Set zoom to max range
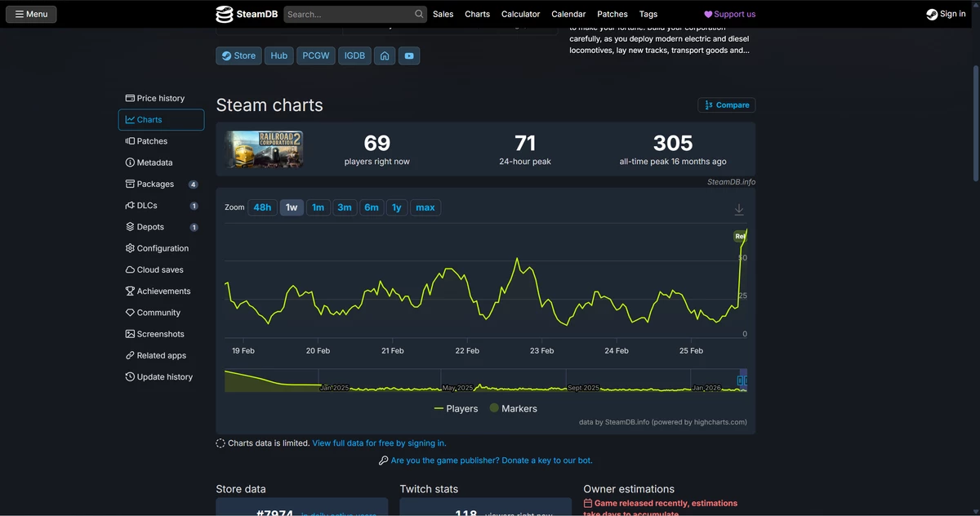 [x=425, y=207]
